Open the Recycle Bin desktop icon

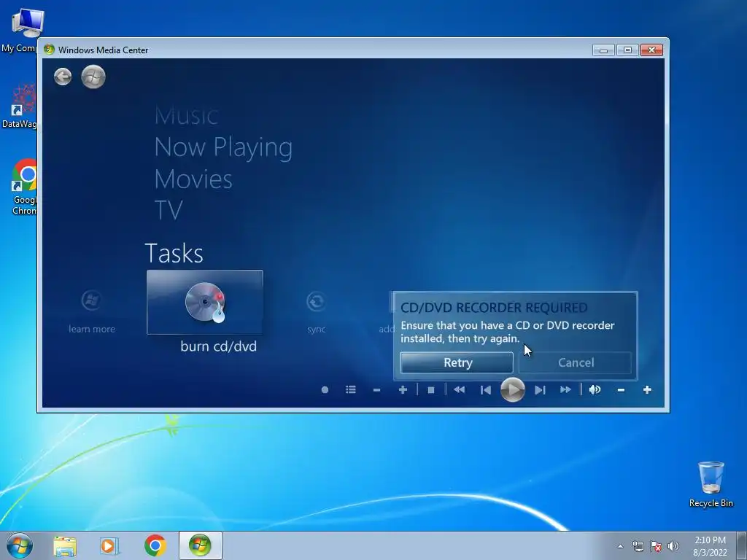click(x=711, y=484)
